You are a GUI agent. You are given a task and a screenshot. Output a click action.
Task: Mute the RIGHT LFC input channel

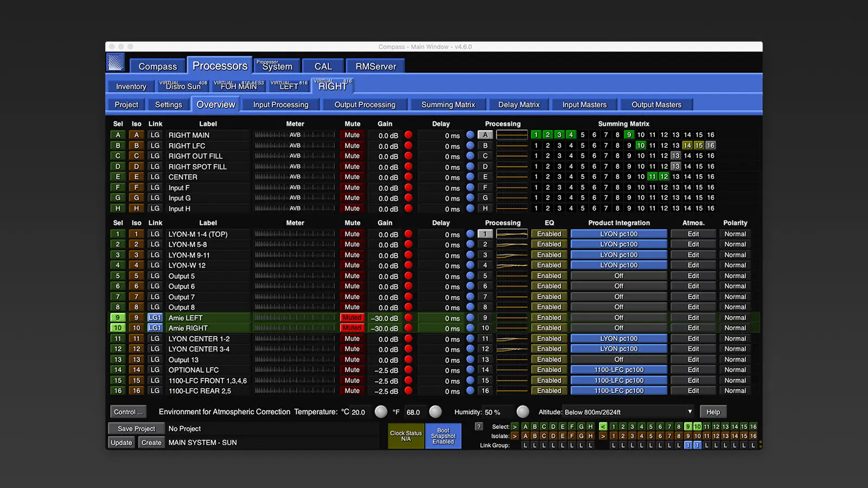pos(352,145)
